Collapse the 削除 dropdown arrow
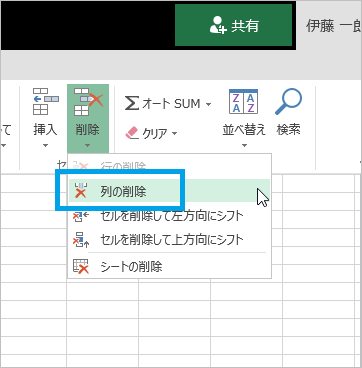362x368 pixels. [x=87, y=145]
